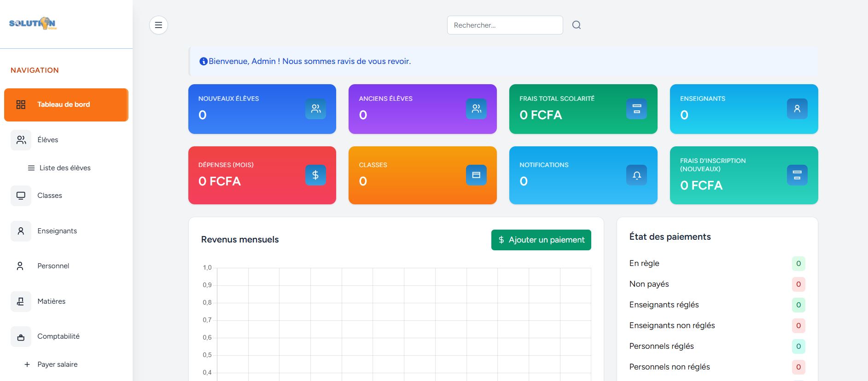The image size is (868, 381).
Task: Click Payer salaire submenu link
Action: (58, 364)
